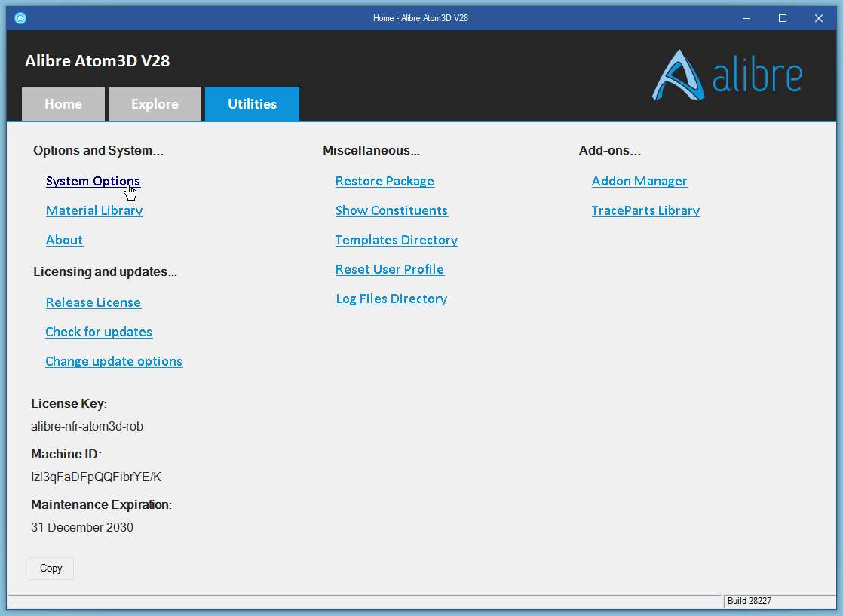Click the license key text alibre-nfr-atom3d-rob
The image size is (843, 616).
87,426
